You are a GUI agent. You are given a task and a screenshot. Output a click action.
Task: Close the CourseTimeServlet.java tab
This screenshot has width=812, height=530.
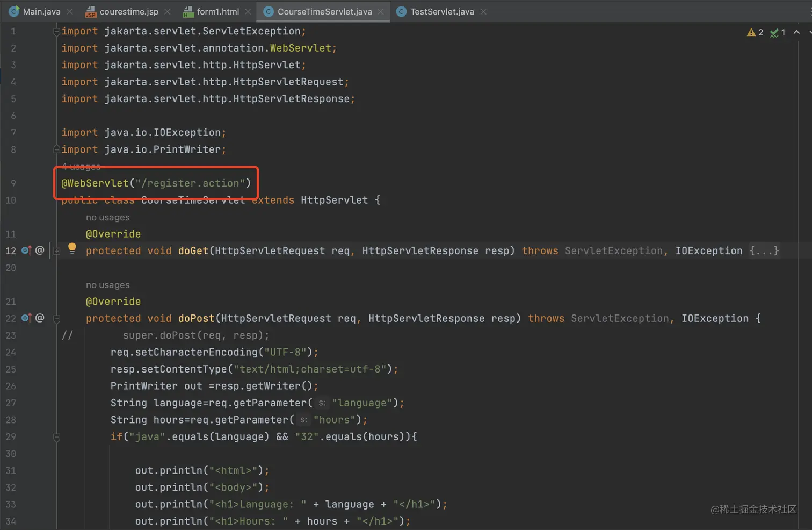pos(381,11)
